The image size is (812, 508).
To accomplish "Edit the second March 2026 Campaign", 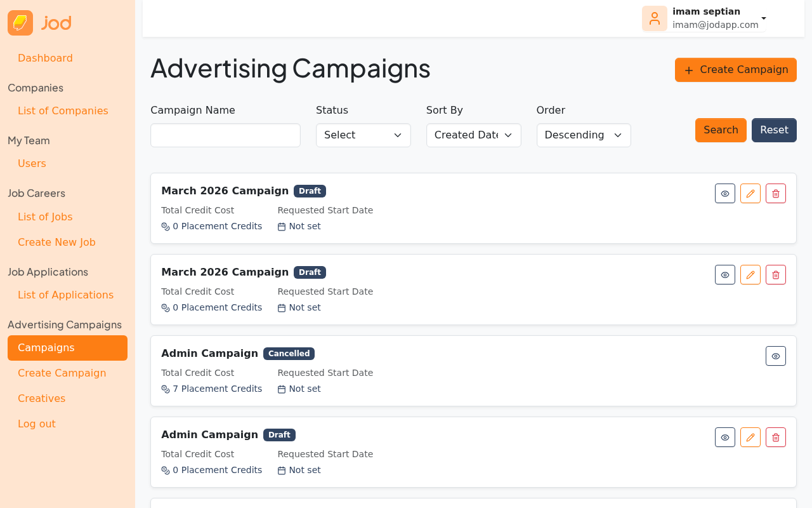I will click(x=750, y=274).
